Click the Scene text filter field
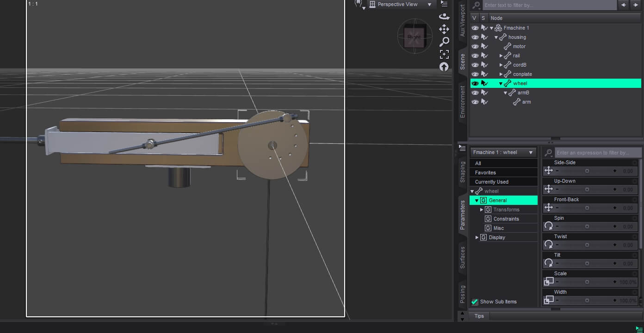Screen dimensions: 644x333 (x=550, y=5)
